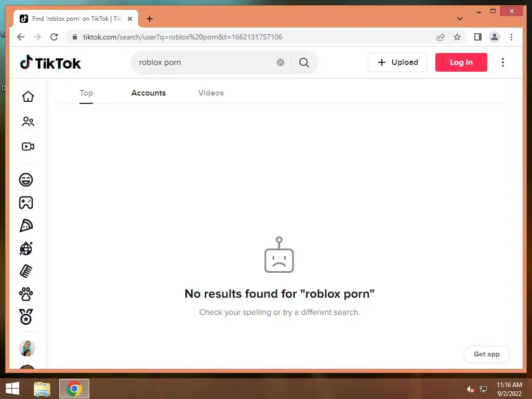The width and height of the screenshot is (532, 399).
Task: Unmute using the tray speaker icon
Action: tap(470, 389)
